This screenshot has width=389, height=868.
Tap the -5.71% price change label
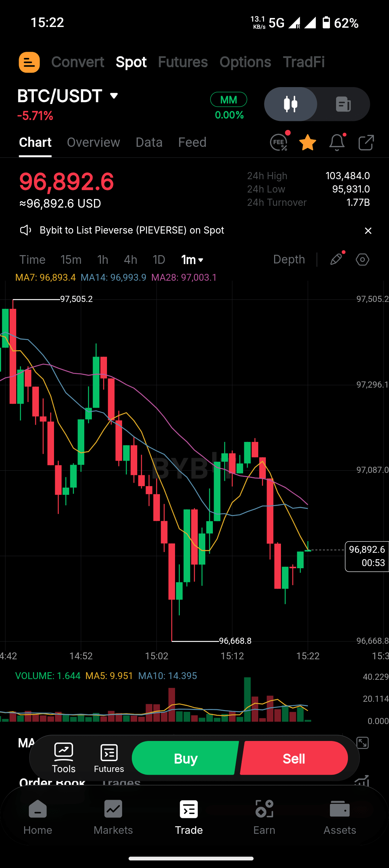coord(35,116)
